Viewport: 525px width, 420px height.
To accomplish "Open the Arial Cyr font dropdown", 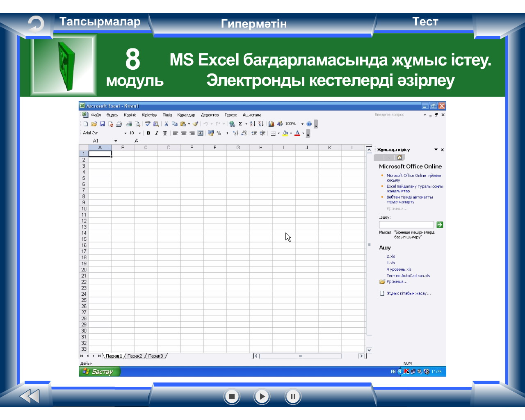I will coord(126,133).
